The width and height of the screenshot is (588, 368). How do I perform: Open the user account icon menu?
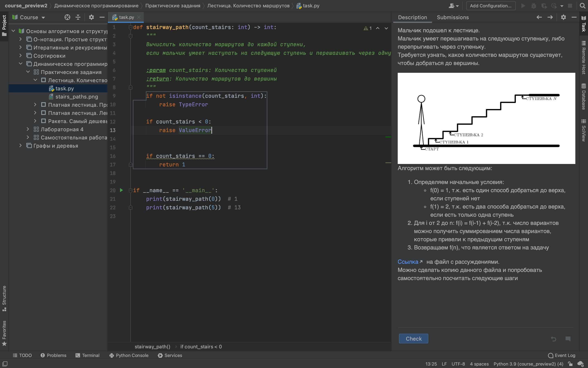[453, 6]
